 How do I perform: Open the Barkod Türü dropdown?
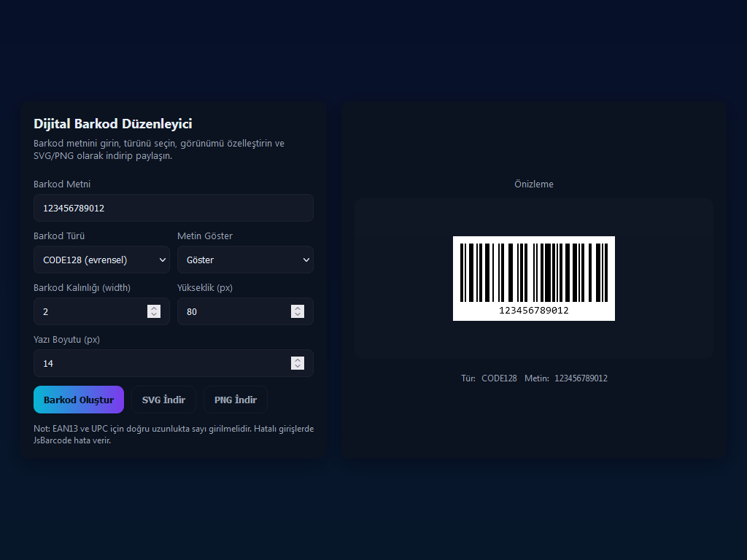(x=101, y=260)
